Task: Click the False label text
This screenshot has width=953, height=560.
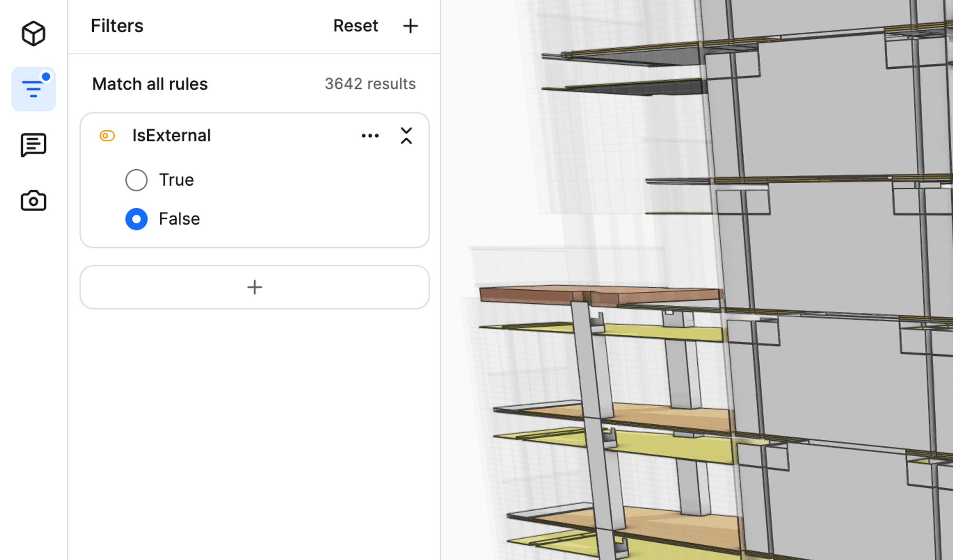Action: point(179,219)
